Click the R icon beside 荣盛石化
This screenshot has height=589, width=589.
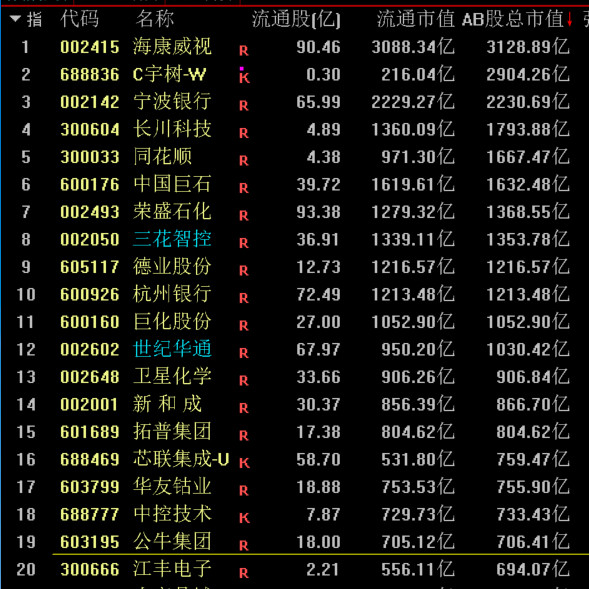244,216
